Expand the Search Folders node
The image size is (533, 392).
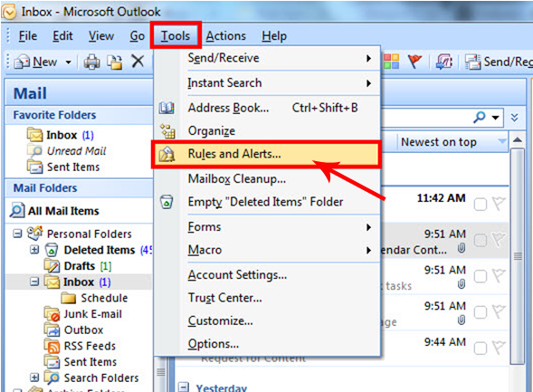[x=34, y=378]
